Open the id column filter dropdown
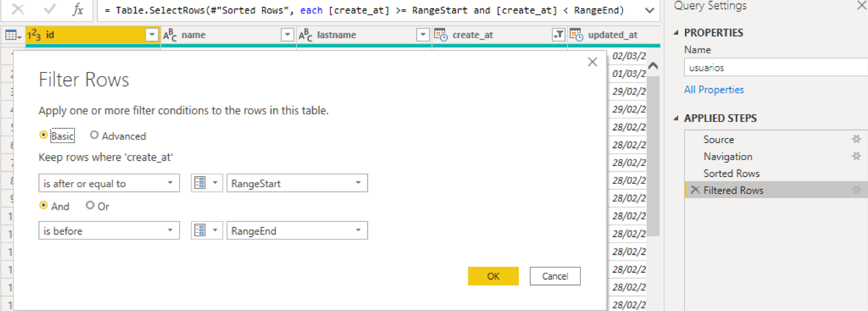This screenshot has width=868, height=311. point(152,35)
